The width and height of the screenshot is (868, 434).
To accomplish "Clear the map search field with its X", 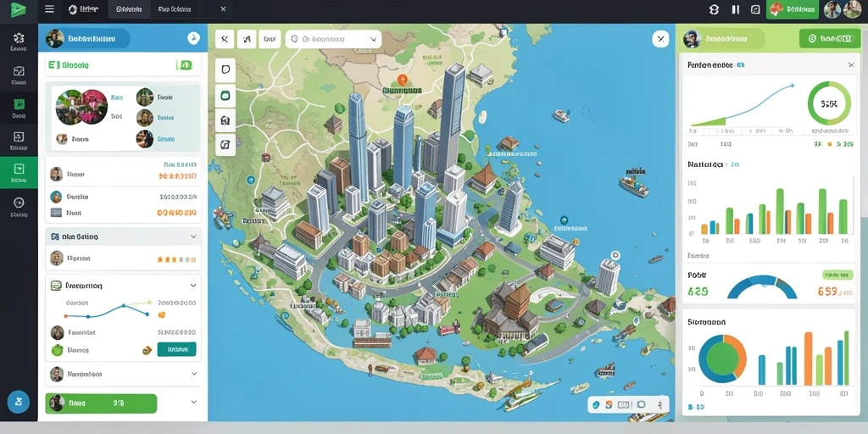I will click(373, 39).
